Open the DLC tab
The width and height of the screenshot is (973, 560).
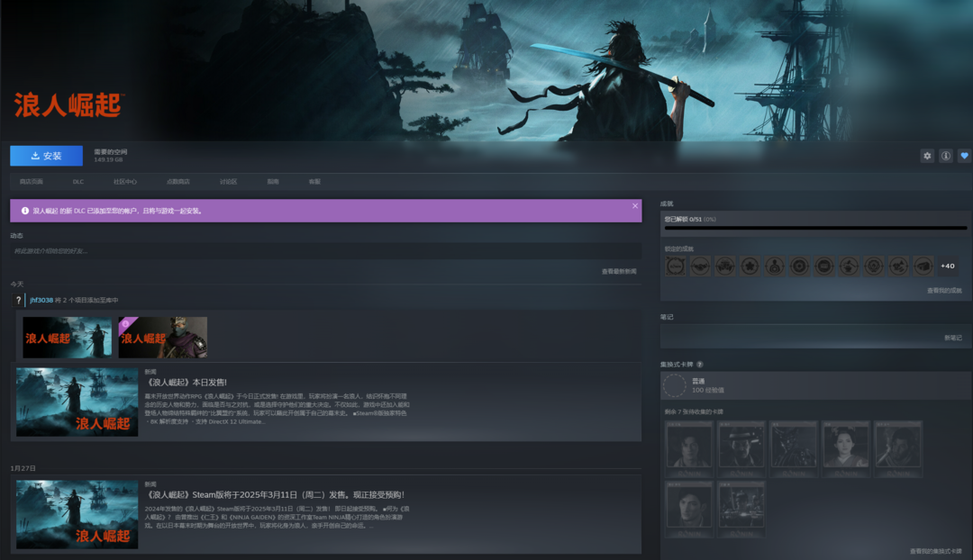click(78, 182)
